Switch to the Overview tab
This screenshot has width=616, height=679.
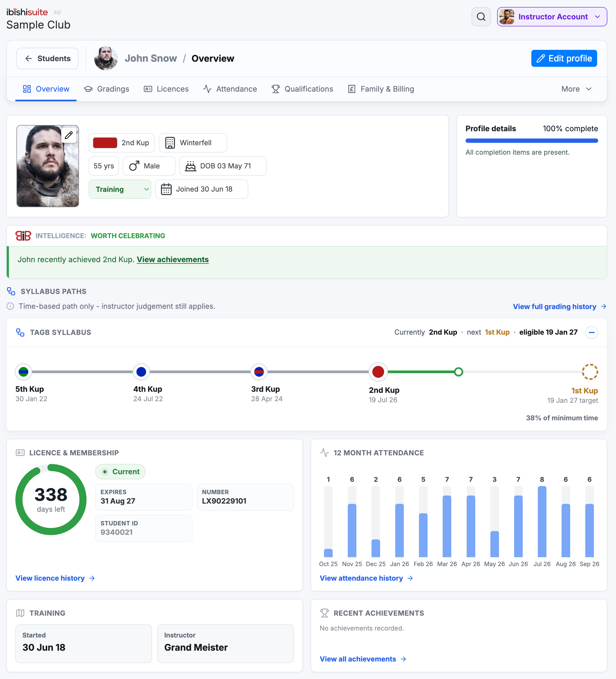pos(46,89)
